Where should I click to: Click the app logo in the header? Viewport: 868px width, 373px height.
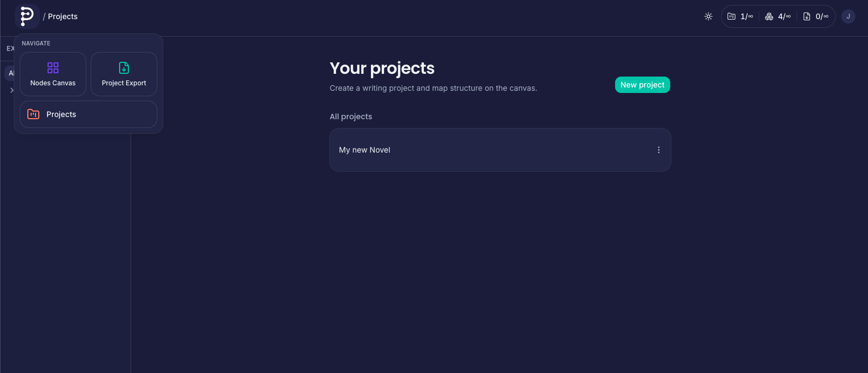27,16
